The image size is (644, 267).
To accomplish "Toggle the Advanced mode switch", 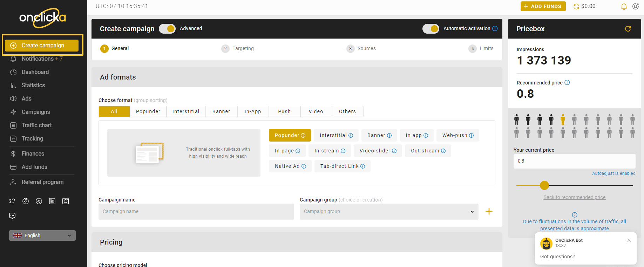I will pos(167,29).
